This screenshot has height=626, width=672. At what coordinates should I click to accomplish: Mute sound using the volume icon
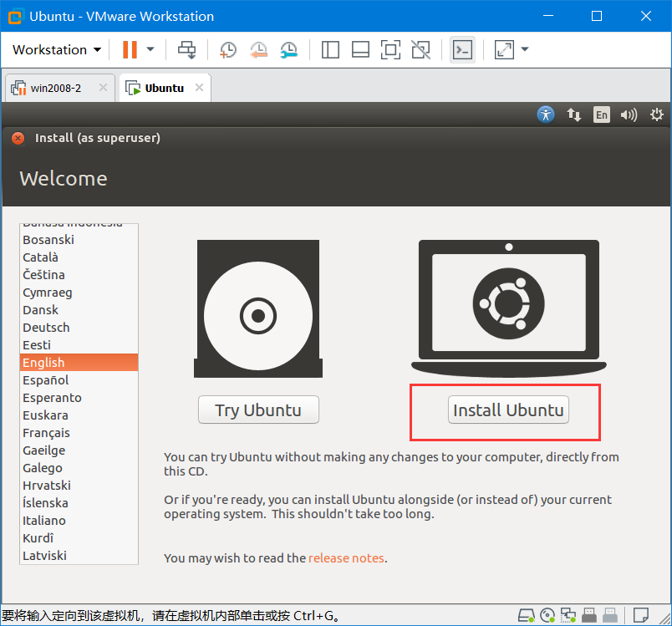click(x=629, y=115)
